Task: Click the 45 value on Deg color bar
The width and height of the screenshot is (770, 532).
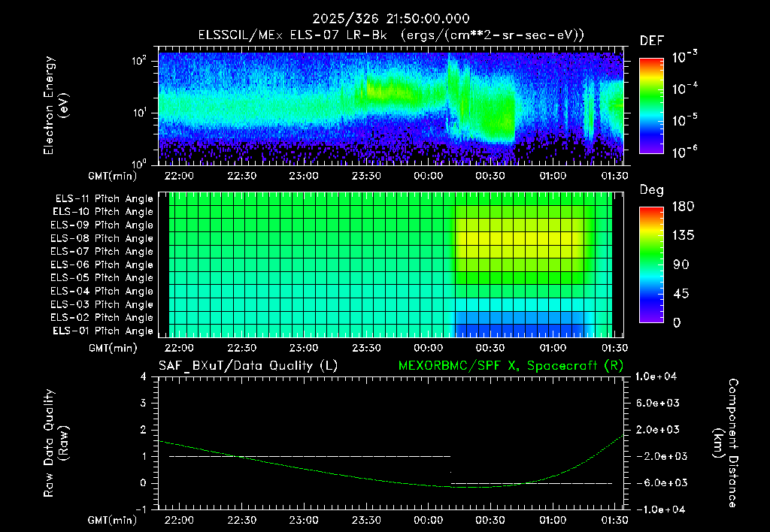Action: 681,294
